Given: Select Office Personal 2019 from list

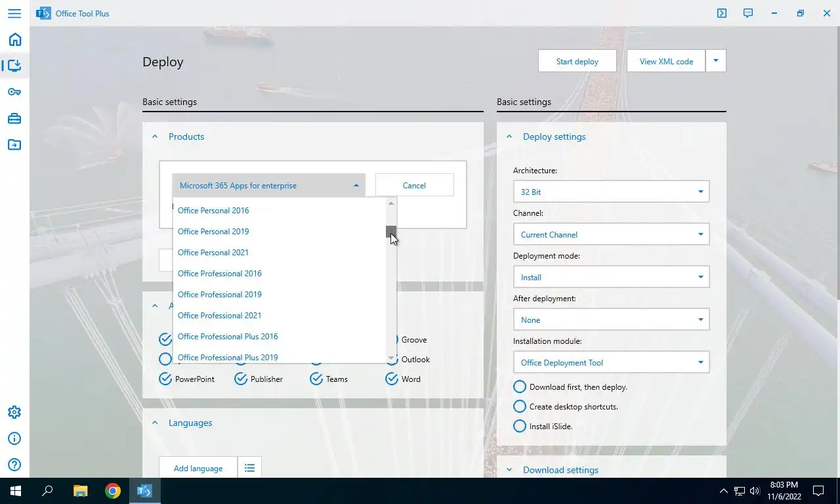Looking at the screenshot, I should [x=280, y=232].
